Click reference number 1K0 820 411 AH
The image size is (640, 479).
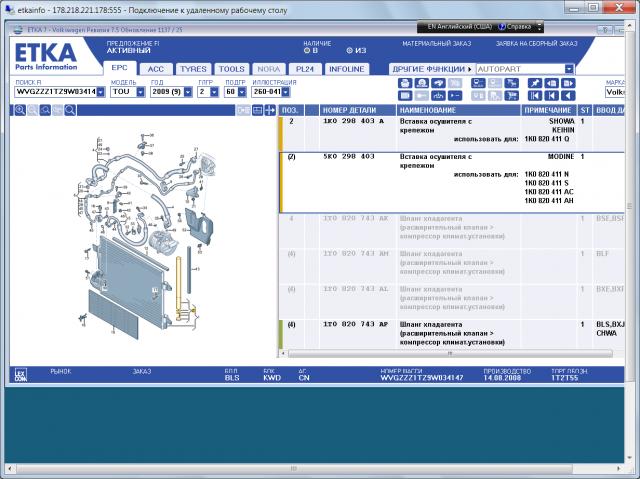point(549,201)
